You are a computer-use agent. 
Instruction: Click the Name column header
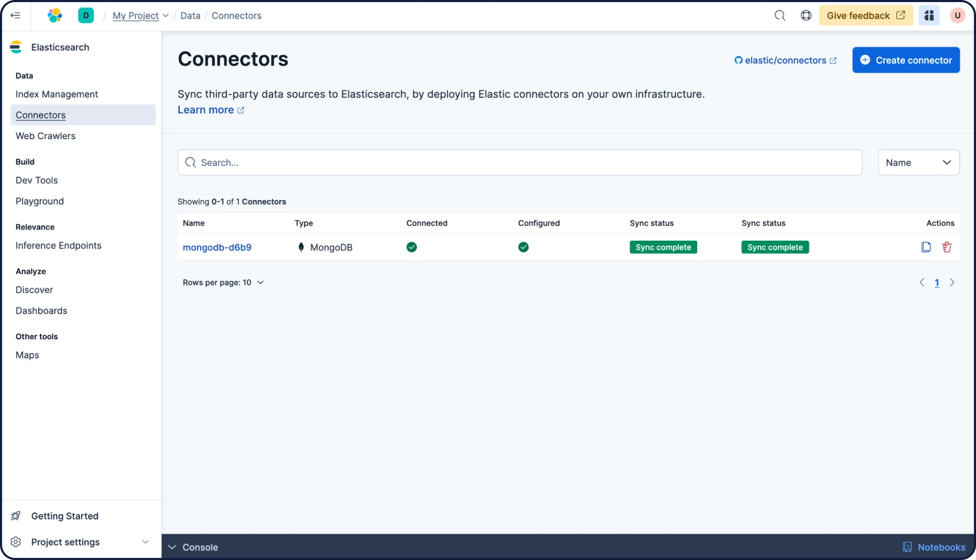pyautogui.click(x=193, y=223)
